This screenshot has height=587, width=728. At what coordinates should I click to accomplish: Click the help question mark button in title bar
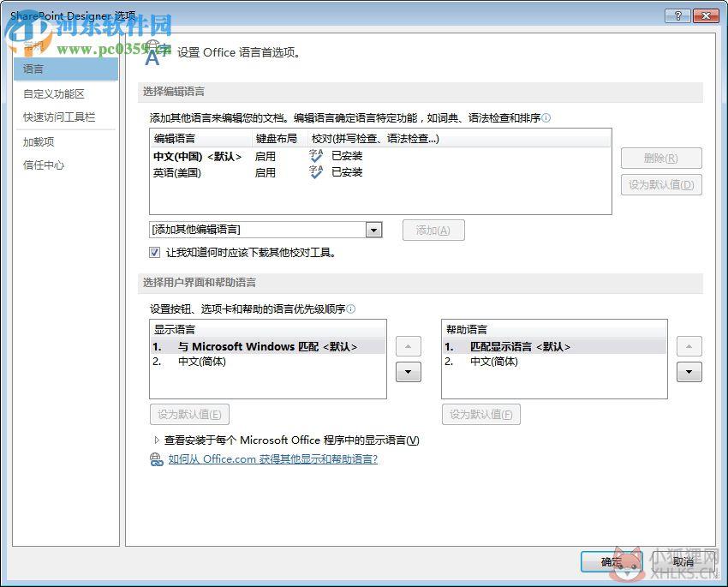677,15
